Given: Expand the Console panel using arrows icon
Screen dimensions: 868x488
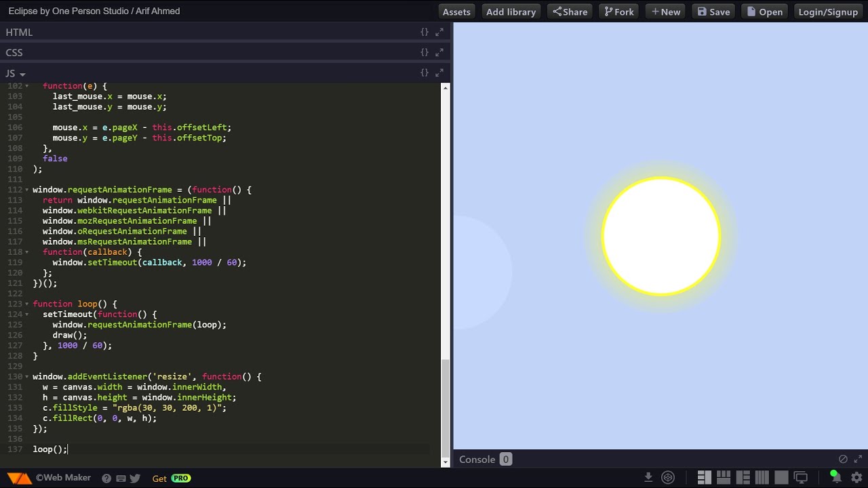Looking at the screenshot, I should 858,459.
